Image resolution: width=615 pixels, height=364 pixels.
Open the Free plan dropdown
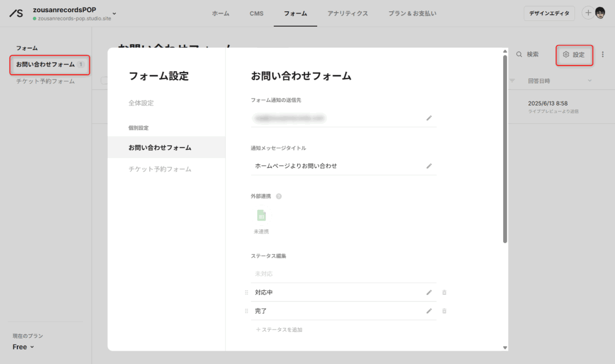pos(23,347)
